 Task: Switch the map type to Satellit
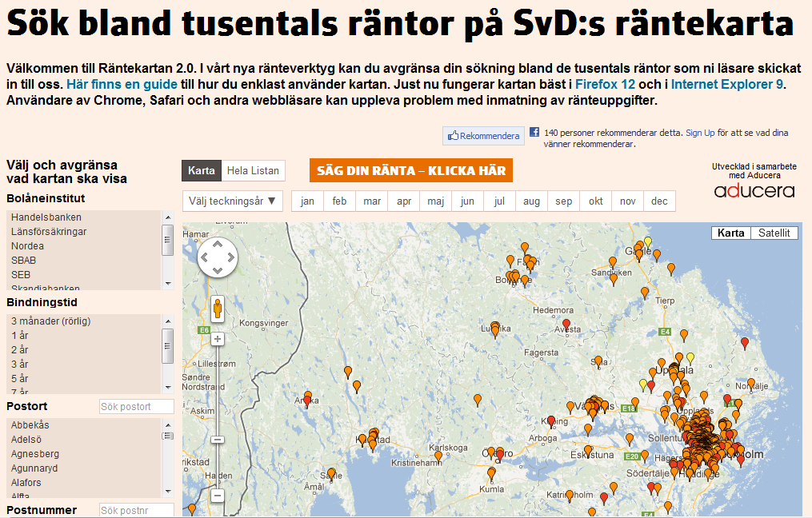774,233
